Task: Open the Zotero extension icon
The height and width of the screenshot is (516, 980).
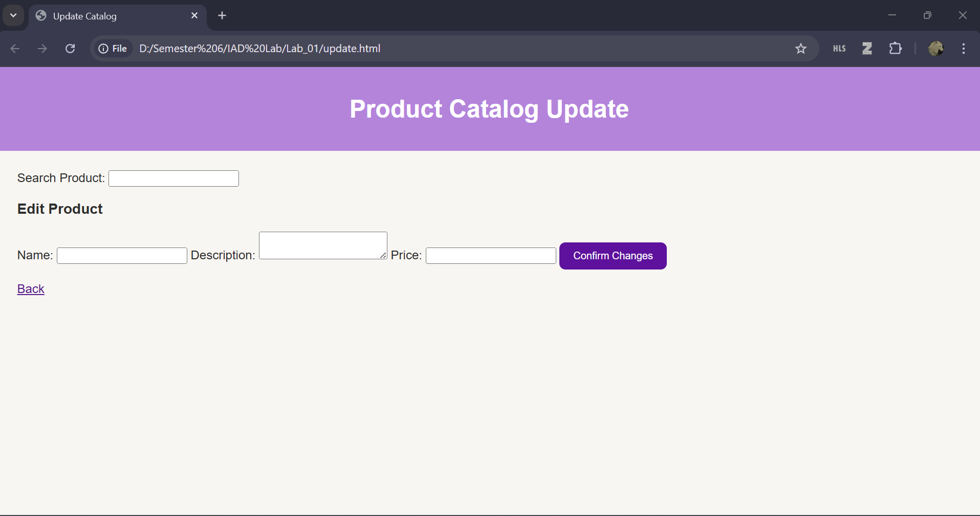Action: coord(867,49)
